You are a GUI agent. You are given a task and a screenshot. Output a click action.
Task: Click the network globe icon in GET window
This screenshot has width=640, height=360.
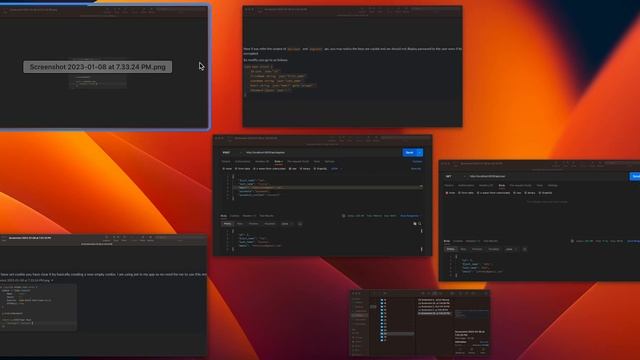coord(572,241)
